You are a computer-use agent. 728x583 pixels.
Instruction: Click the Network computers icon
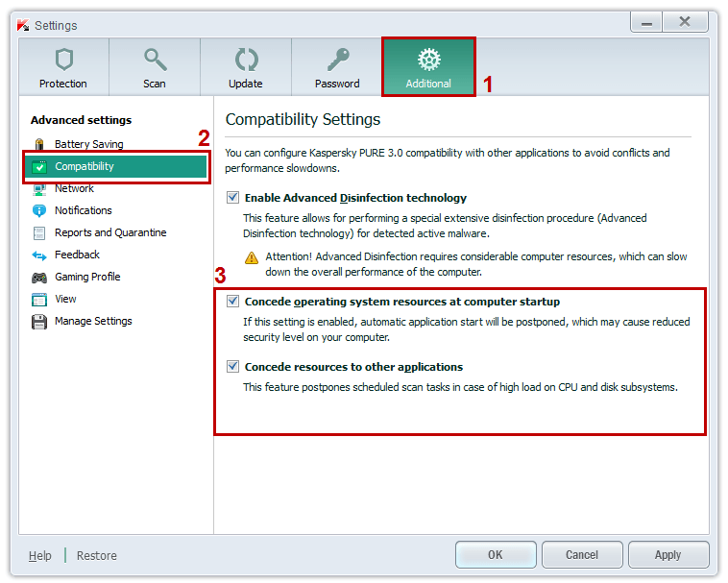[39, 189]
